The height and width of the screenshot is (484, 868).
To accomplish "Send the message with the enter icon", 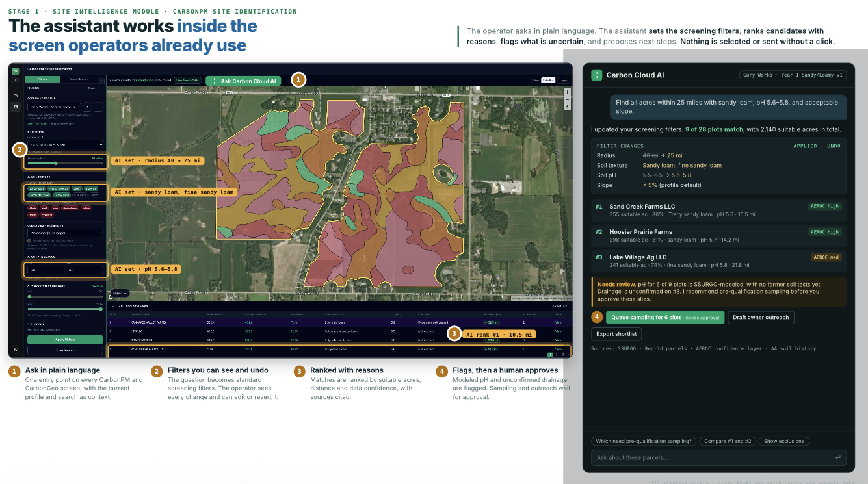I will (x=837, y=457).
